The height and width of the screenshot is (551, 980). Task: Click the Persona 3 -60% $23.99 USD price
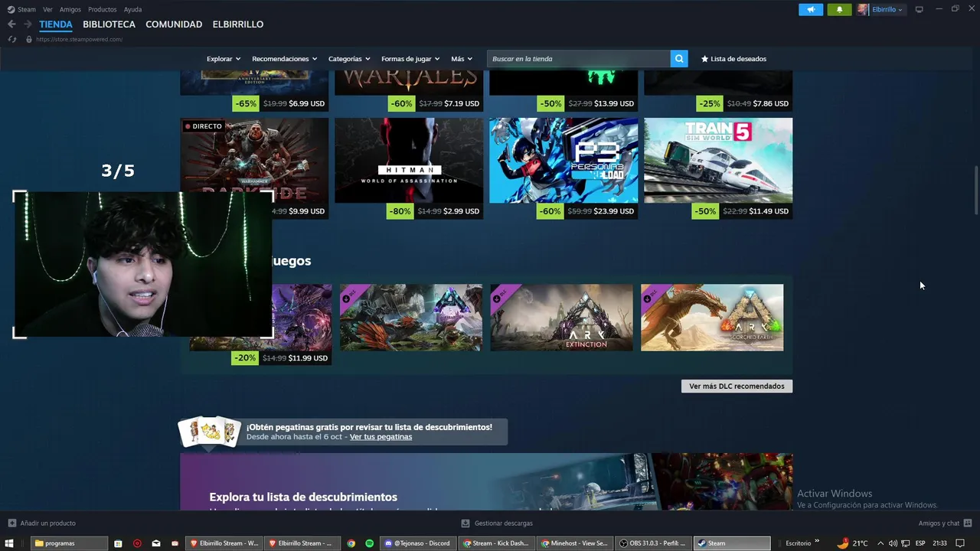[x=587, y=211]
